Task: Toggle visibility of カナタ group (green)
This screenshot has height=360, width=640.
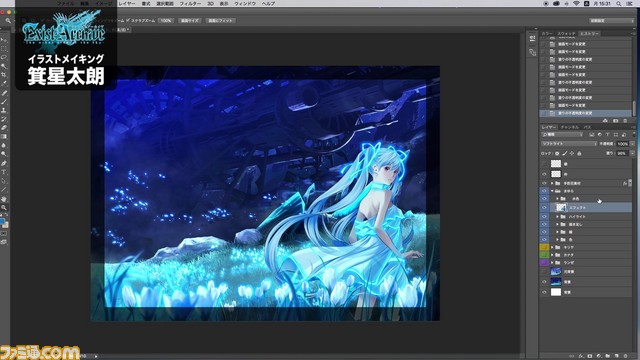Action: tap(544, 255)
